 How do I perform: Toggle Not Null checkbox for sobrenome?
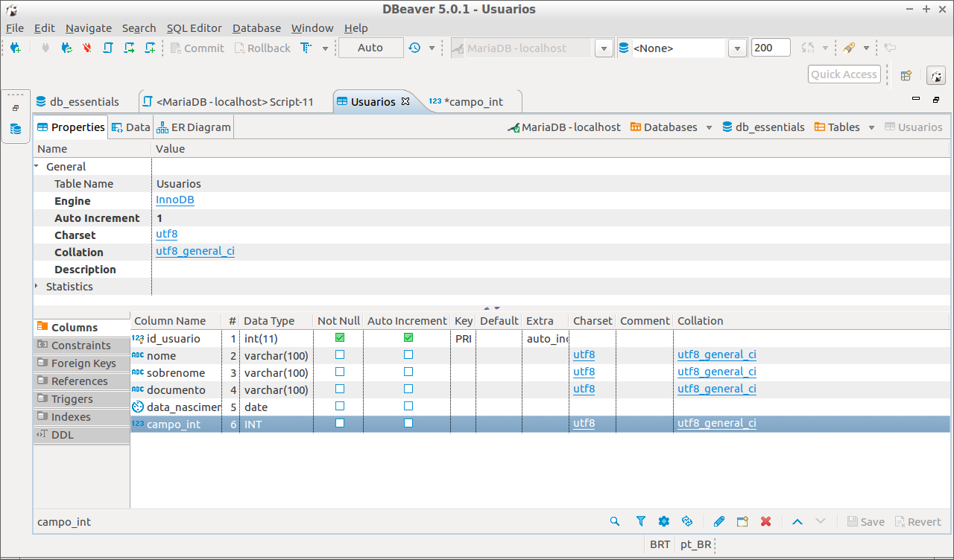pyautogui.click(x=340, y=372)
